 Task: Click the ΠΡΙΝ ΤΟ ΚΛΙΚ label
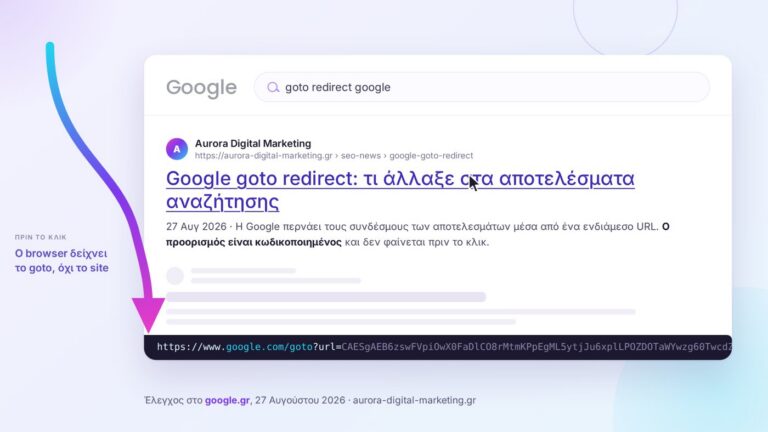tap(41, 237)
